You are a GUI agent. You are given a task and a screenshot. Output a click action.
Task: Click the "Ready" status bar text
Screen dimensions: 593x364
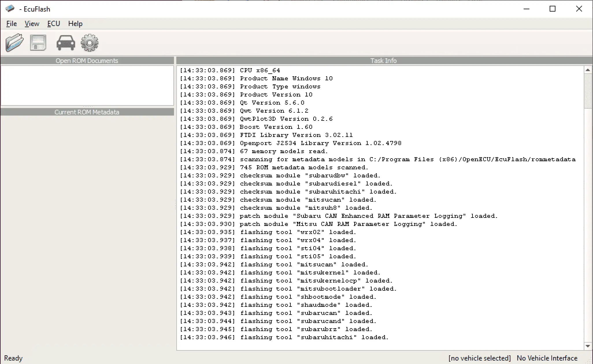[x=13, y=358]
